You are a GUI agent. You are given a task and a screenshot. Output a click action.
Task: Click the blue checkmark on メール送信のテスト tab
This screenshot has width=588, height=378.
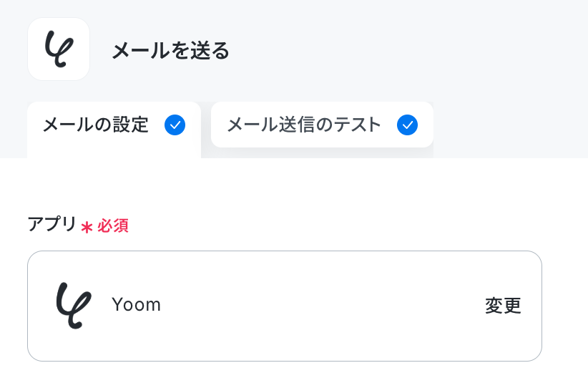(x=407, y=125)
